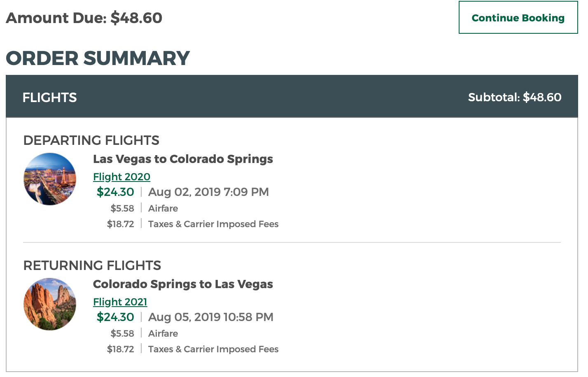Click the Aug 02, 2019 7:09 PM departure time
Viewport: 588px width, 377px height.
208,192
